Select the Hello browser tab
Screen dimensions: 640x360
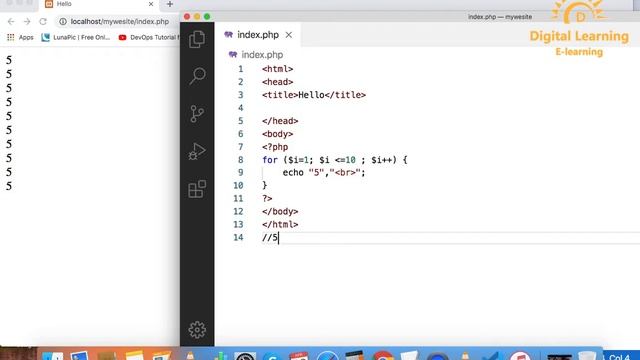click(99, 4)
